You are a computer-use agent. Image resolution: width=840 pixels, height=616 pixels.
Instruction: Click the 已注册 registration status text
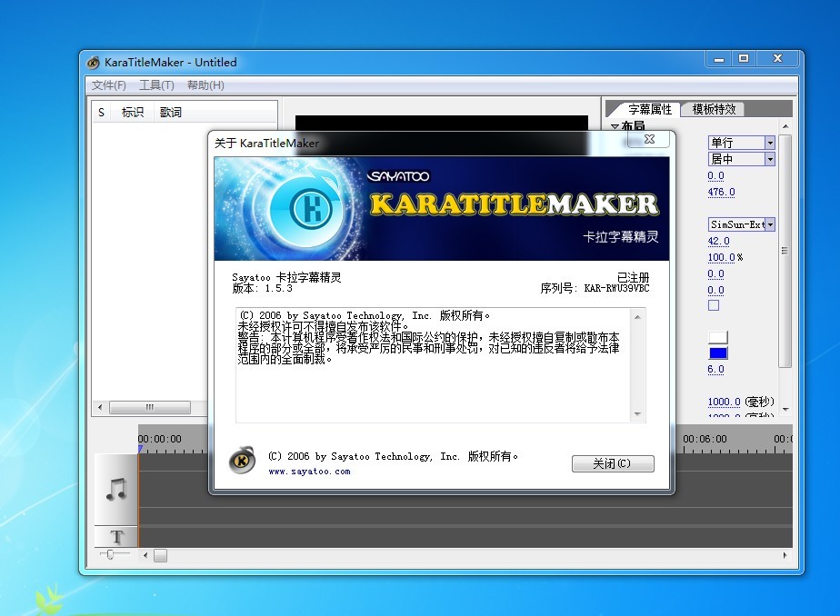tap(634, 277)
